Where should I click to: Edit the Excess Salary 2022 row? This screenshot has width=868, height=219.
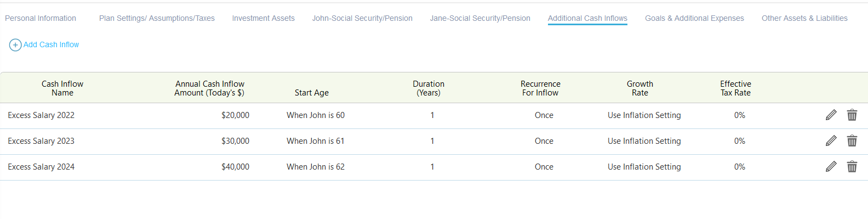(x=831, y=115)
